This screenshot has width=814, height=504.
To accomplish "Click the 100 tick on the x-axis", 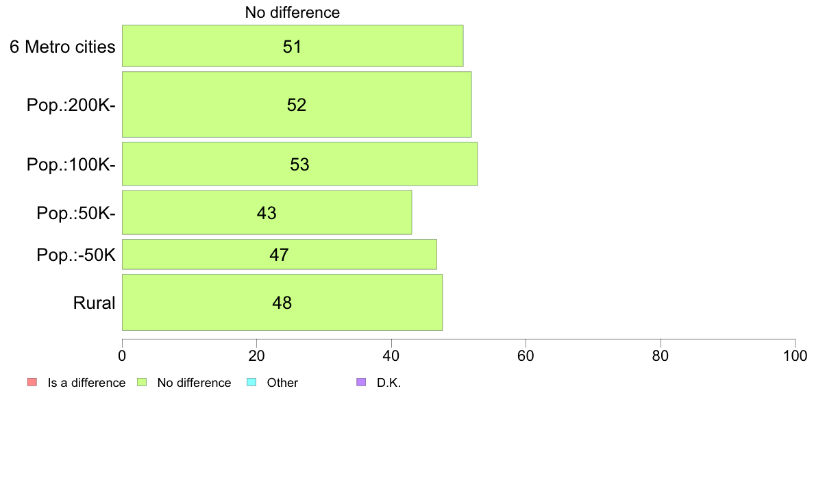I will [795, 355].
